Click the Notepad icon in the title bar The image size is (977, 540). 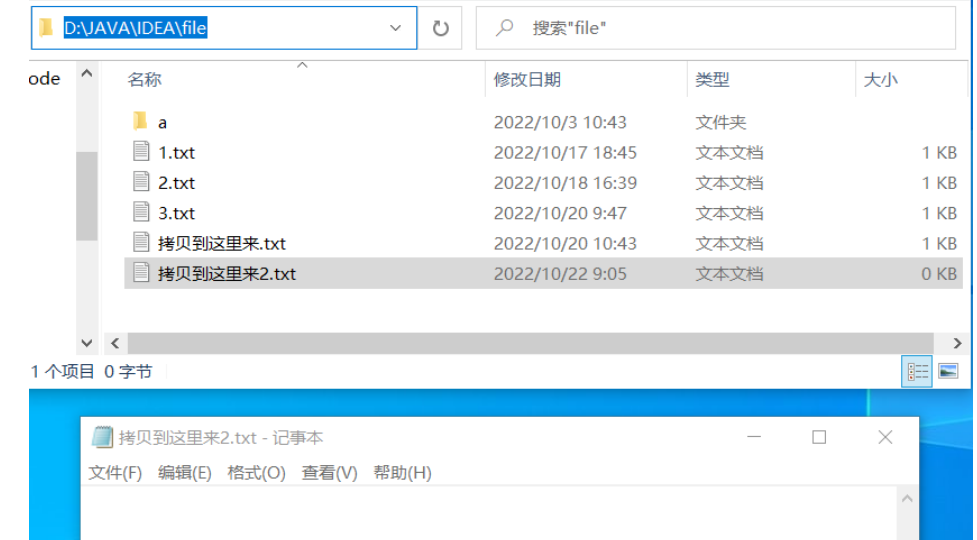point(102,437)
